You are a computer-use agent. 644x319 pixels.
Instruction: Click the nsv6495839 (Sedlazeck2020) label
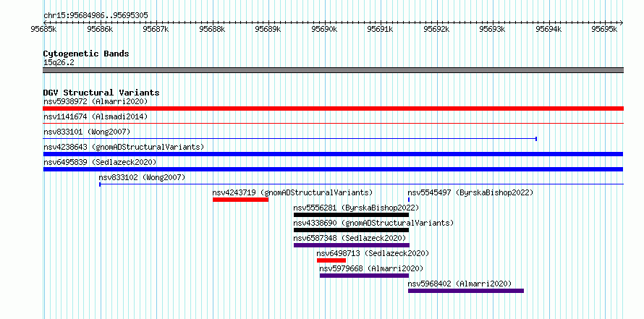pos(100,162)
